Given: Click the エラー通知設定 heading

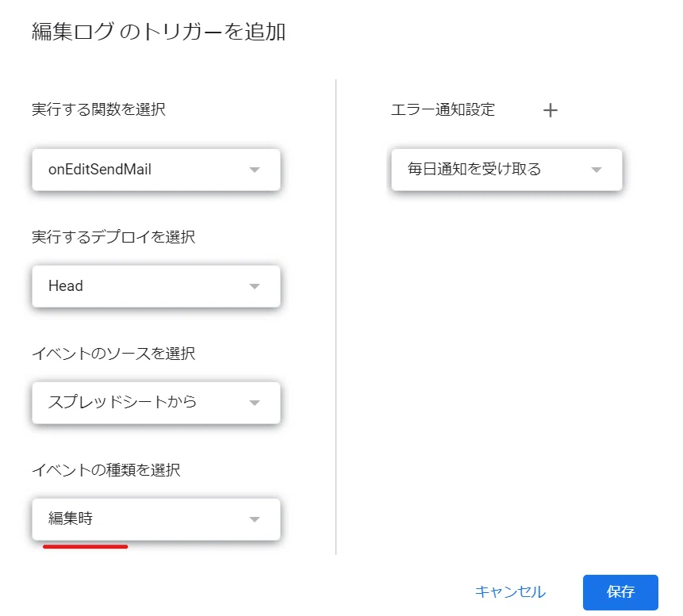Looking at the screenshot, I should (443, 109).
